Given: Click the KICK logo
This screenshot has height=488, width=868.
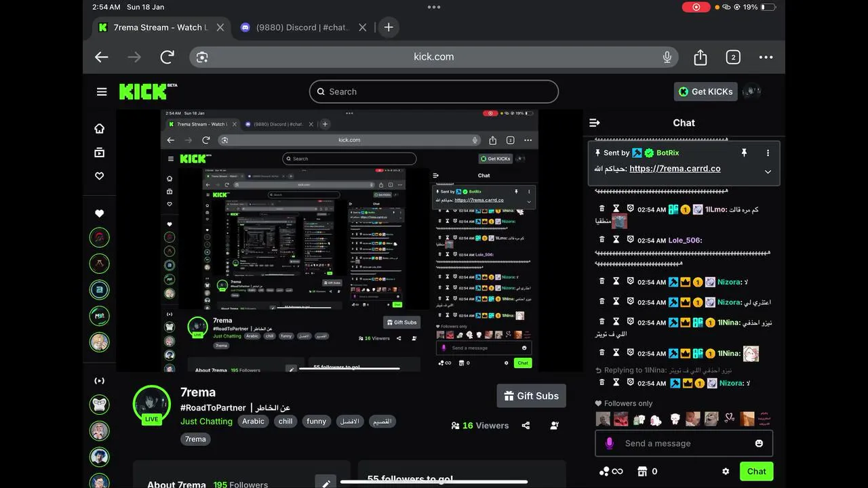Looking at the screenshot, I should 148,91.
